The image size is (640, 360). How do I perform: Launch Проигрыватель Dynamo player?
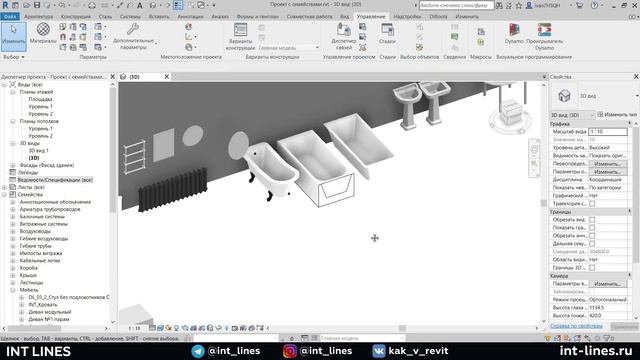[544, 36]
